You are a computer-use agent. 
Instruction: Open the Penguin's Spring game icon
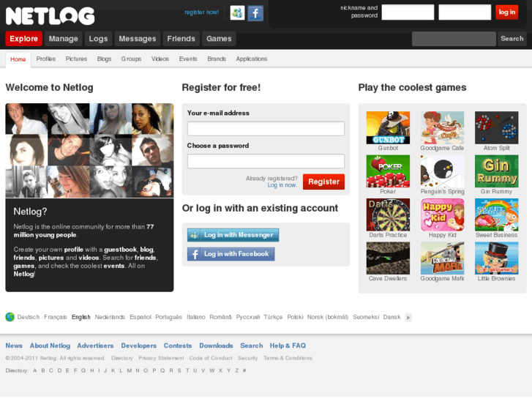point(442,171)
